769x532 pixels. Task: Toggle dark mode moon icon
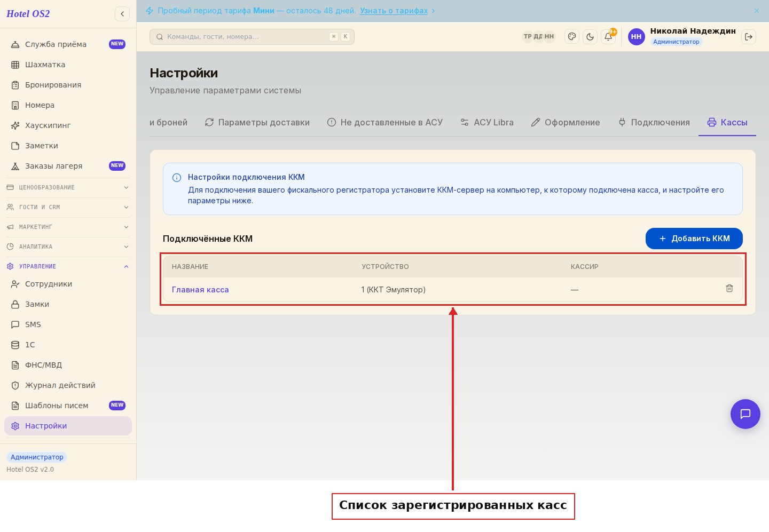coord(590,37)
